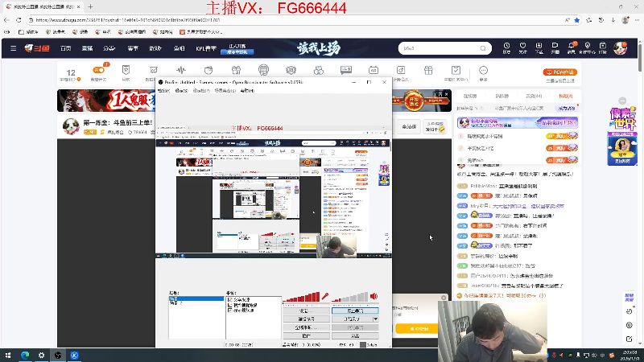Screen dimensions: 644x362
Task: Click the audio waveform icon in streamer toolbar
Action: 181,70
